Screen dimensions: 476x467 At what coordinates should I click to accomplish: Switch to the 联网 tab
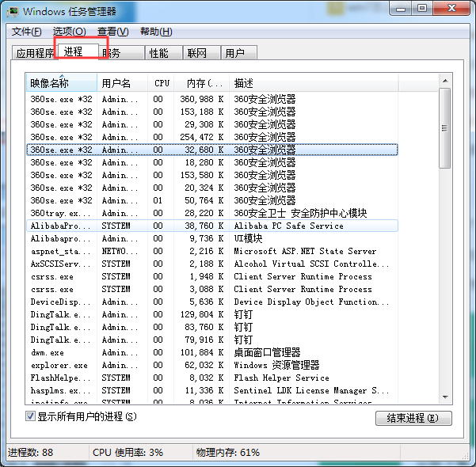[x=202, y=53]
